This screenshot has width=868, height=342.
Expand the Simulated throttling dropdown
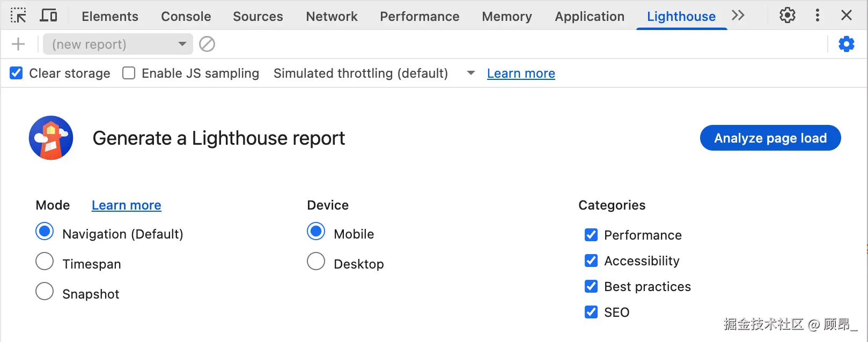click(374, 73)
